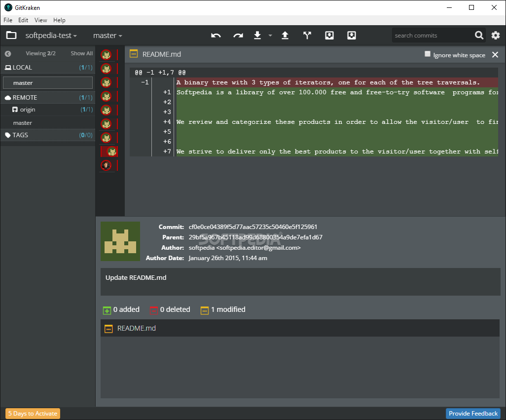Click the Push upload icon

tap(285, 35)
